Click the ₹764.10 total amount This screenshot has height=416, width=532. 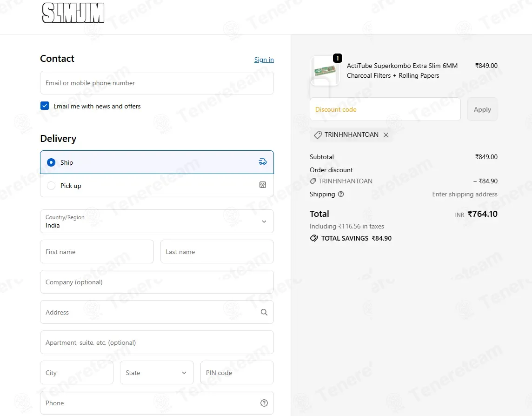(x=482, y=214)
